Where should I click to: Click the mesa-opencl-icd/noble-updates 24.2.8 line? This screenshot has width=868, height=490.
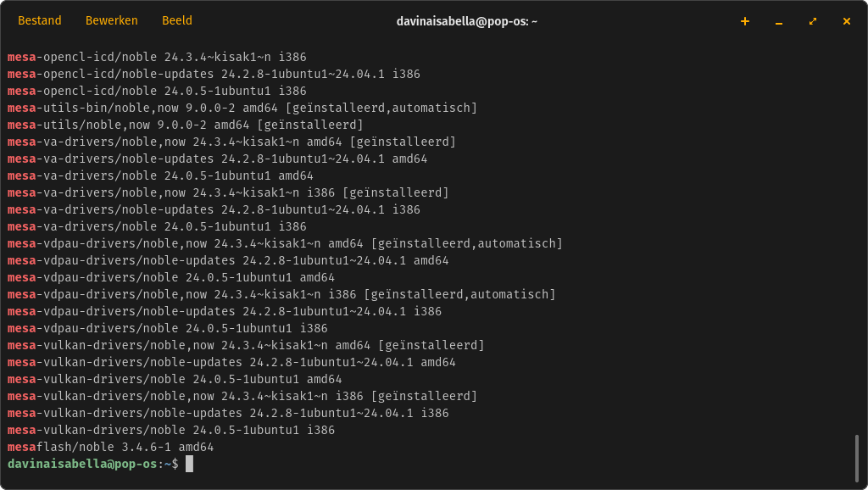pyautogui.click(x=214, y=74)
